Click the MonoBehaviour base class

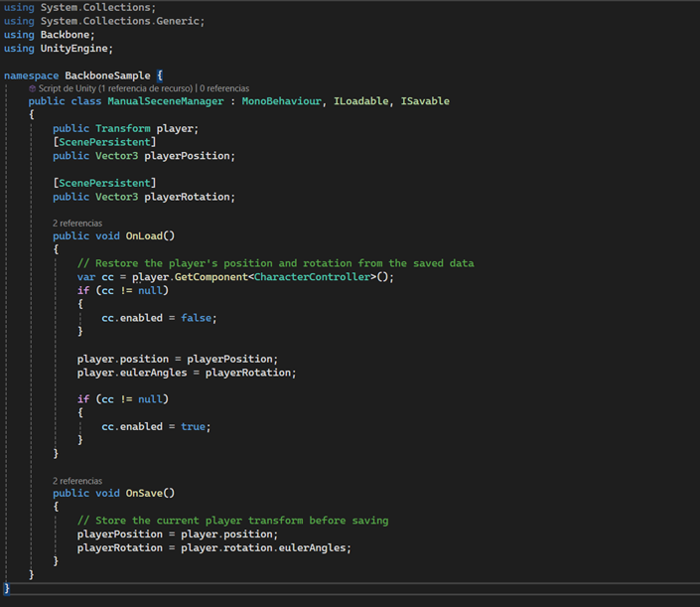(281, 101)
